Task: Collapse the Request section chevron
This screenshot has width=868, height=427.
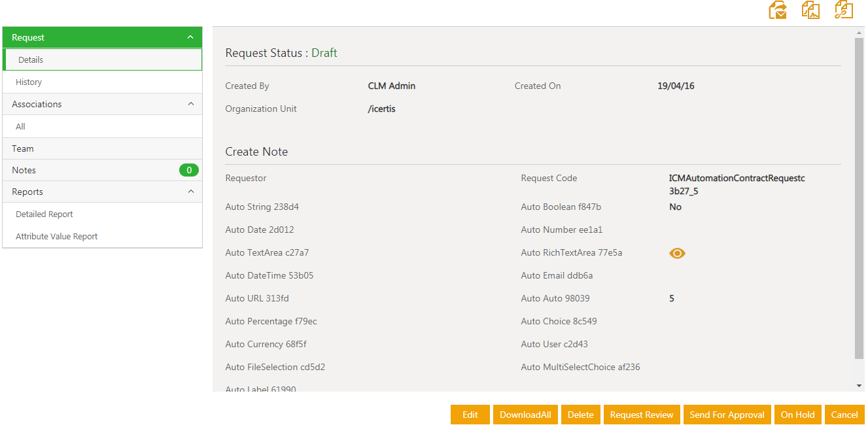Action: point(190,37)
